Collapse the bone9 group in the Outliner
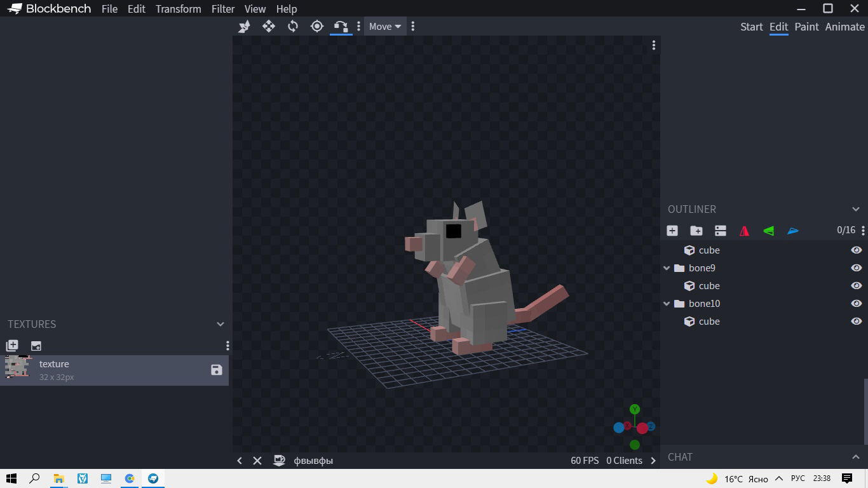The image size is (868, 488). click(667, 268)
